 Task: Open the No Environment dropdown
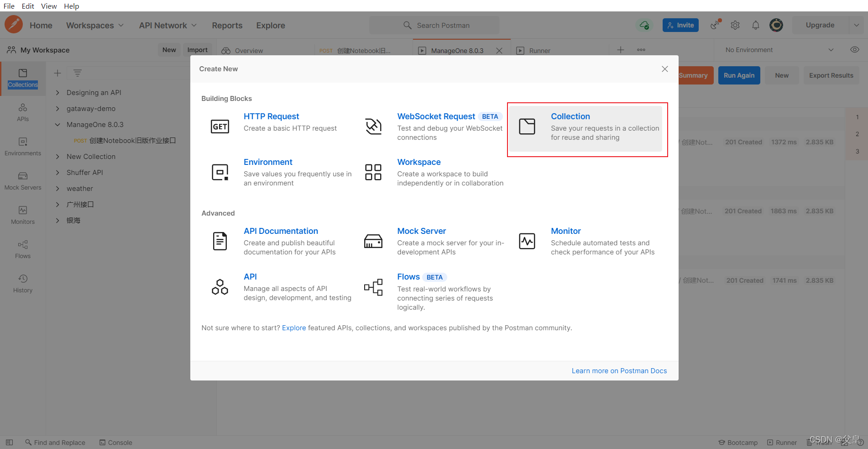click(x=779, y=50)
